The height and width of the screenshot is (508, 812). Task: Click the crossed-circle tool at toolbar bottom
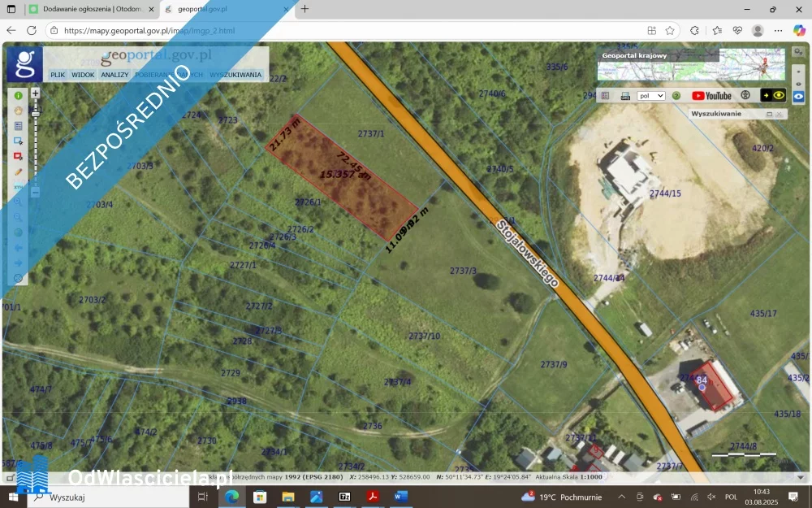pos(18,278)
